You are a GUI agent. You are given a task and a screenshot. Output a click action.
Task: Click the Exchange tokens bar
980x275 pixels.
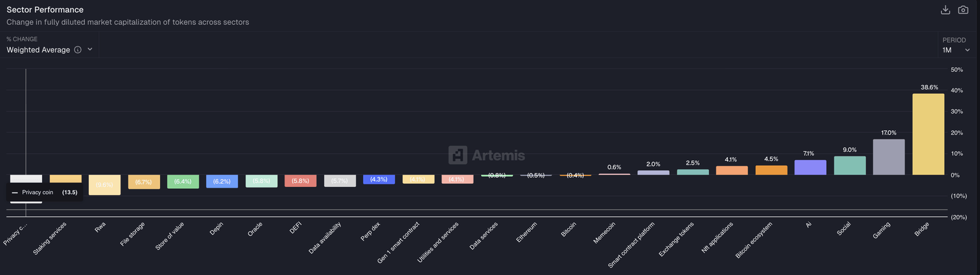(693, 172)
